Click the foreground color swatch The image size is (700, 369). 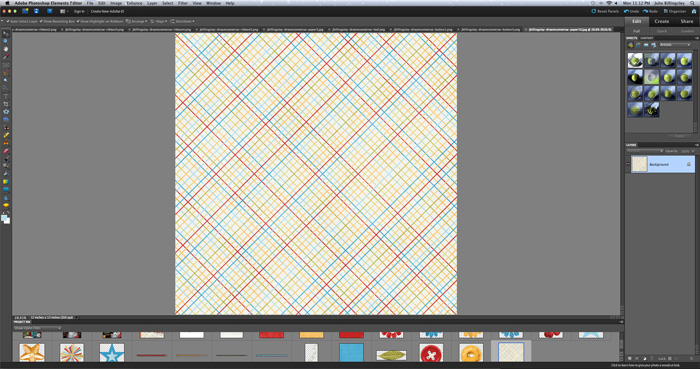[x=4, y=218]
